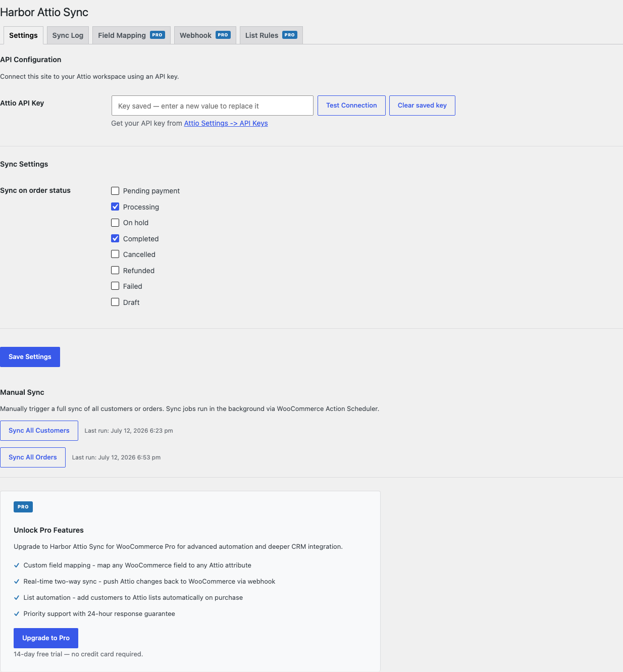Click the Test Connection button
This screenshot has height=672, width=623.
pyautogui.click(x=351, y=106)
